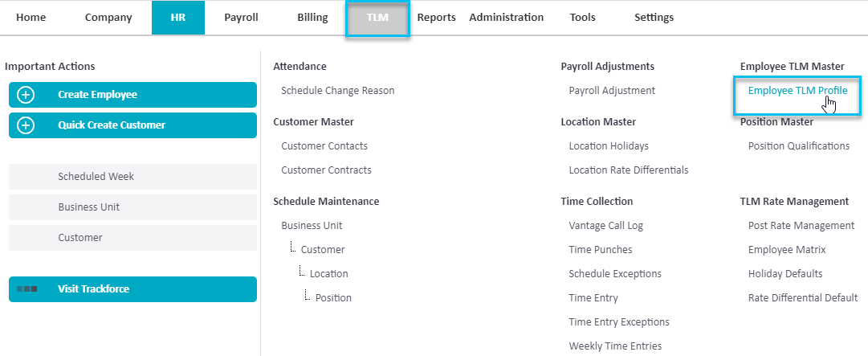Open the Time Entry link
This screenshot has width=868, height=356.
pyautogui.click(x=593, y=298)
